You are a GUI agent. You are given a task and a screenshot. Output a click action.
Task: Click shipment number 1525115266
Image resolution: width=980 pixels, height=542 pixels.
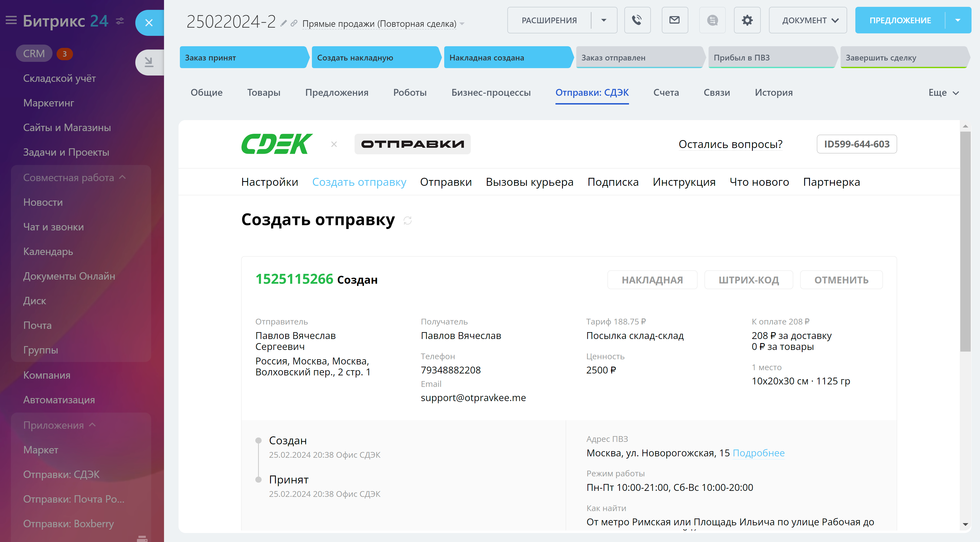click(294, 279)
